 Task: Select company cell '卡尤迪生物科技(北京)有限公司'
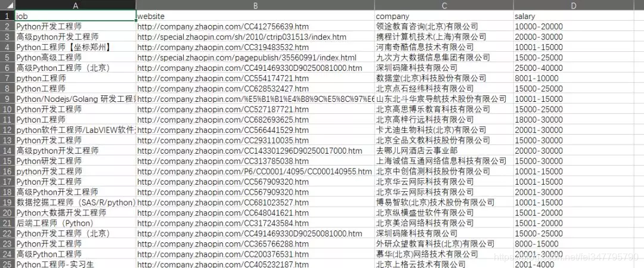444,130
